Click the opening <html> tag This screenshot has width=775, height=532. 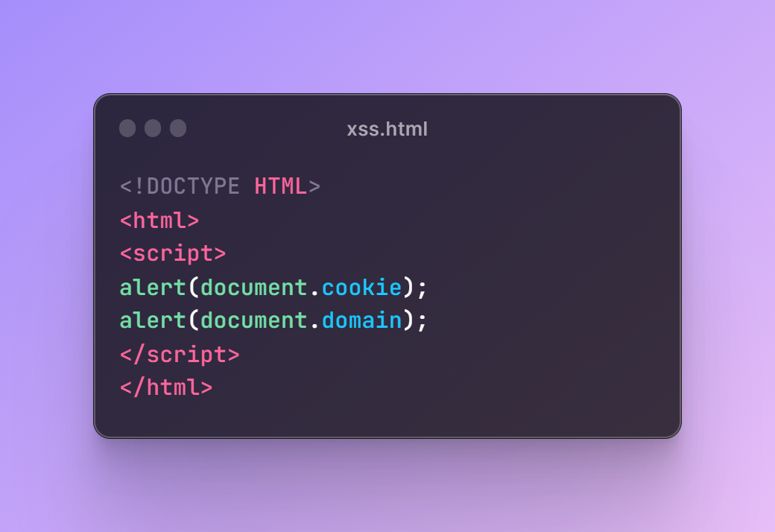click(x=159, y=220)
